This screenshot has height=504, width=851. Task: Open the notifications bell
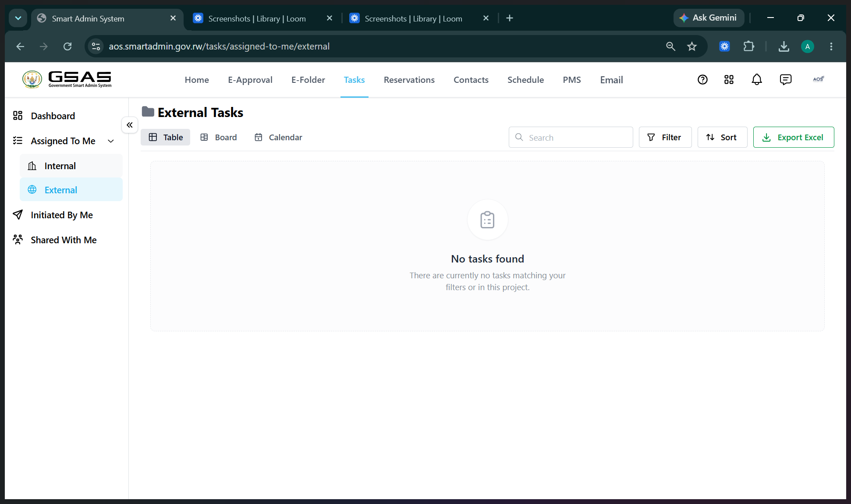click(x=757, y=79)
